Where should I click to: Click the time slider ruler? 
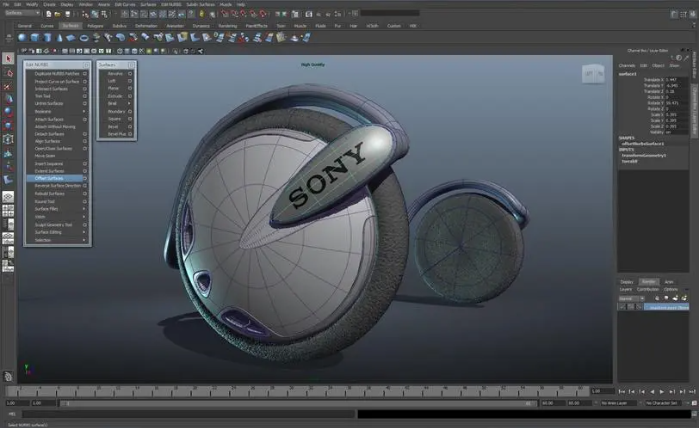tap(297, 391)
